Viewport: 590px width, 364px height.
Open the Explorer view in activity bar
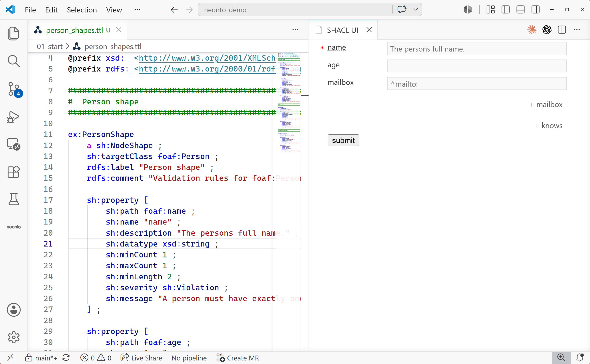pos(14,34)
